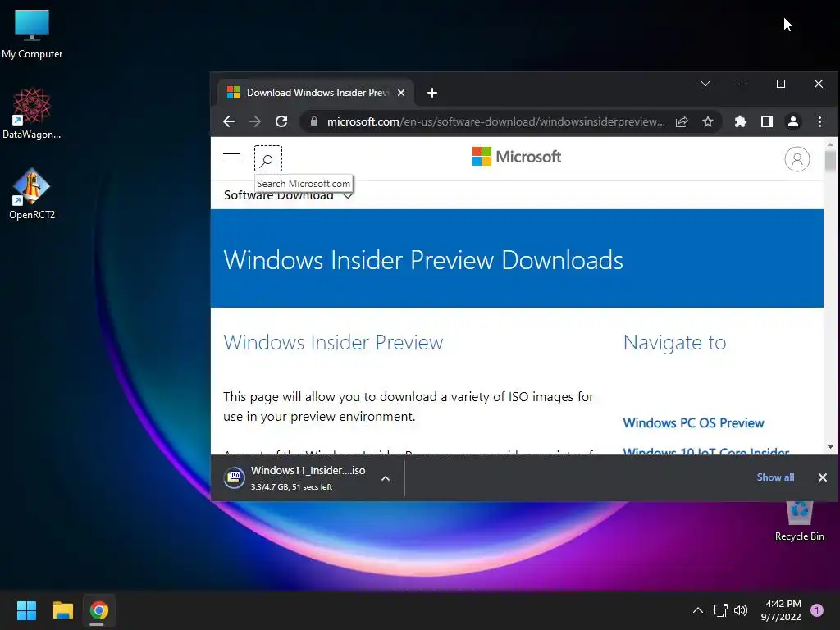Open Chrome tab search dropdown
The width and height of the screenshot is (840, 630).
coord(705,84)
